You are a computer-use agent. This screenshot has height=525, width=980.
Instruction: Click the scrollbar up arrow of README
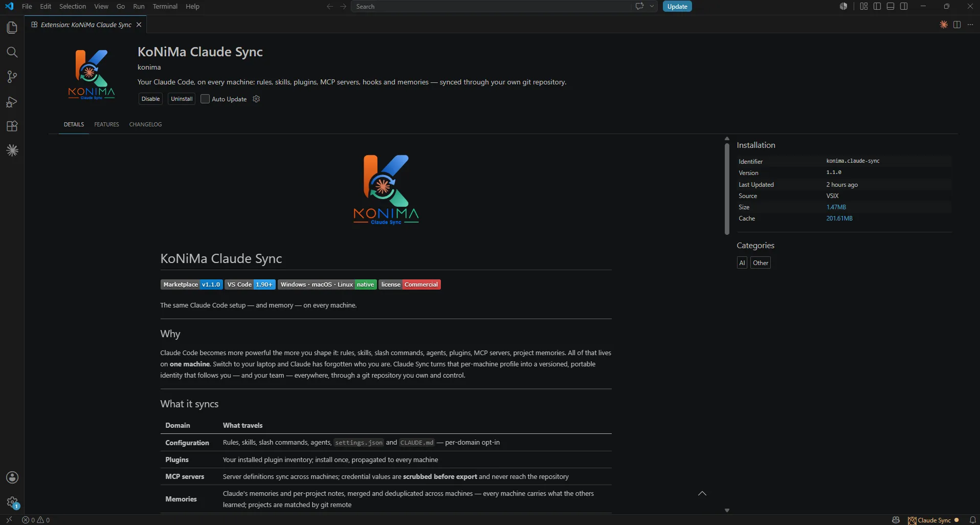(x=727, y=139)
